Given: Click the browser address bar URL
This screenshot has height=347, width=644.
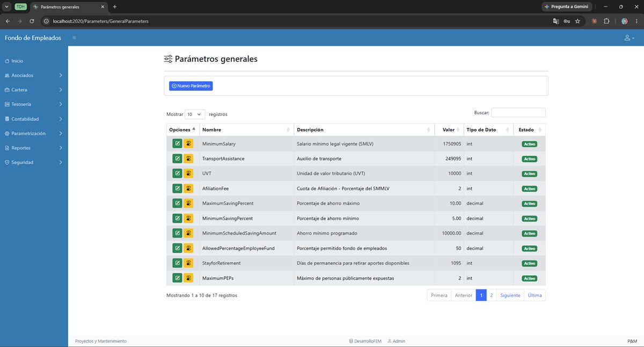Looking at the screenshot, I should click(x=101, y=21).
